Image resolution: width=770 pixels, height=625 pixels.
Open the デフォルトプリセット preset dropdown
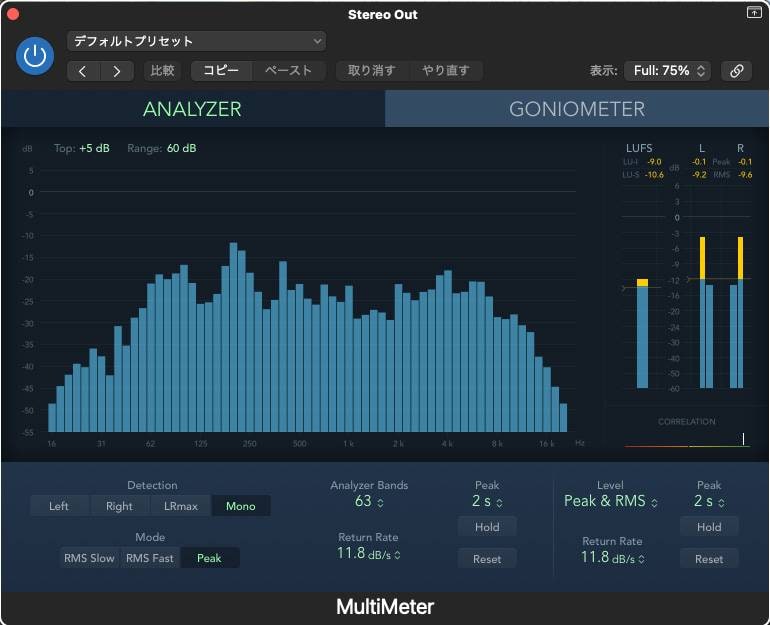196,41
